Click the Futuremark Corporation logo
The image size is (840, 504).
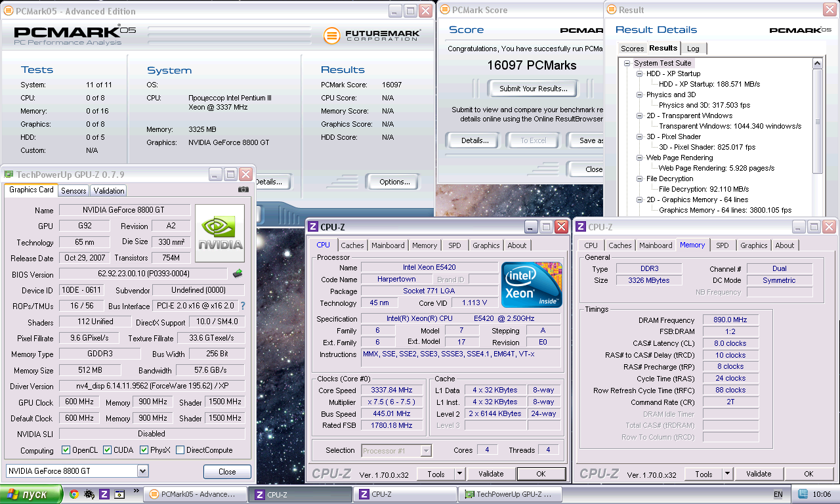[x=371, y=35]
